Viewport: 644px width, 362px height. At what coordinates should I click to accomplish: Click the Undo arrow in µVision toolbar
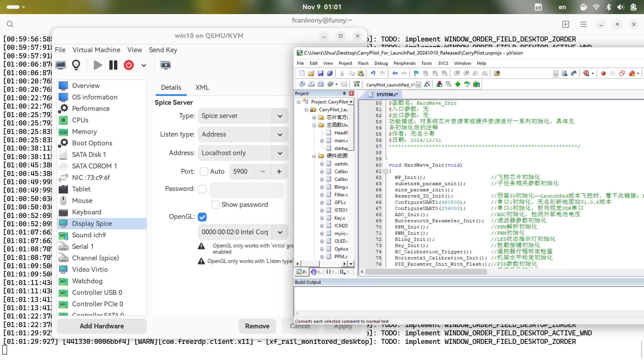tap(373, 73)
